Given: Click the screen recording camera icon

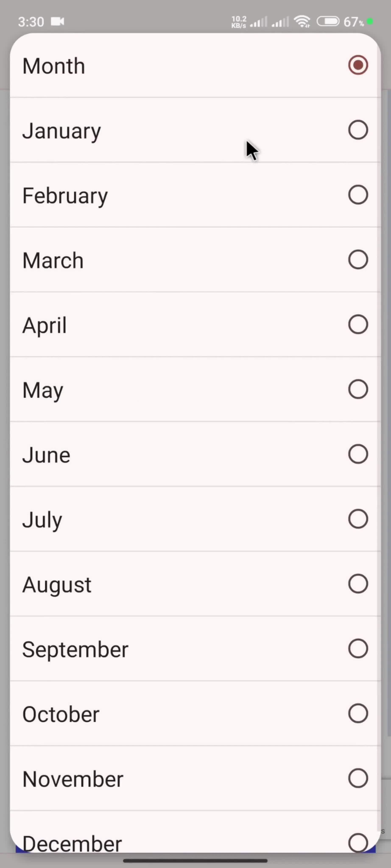Looking at the screenshot, I should pyautogui.click(x=57, y=22).
